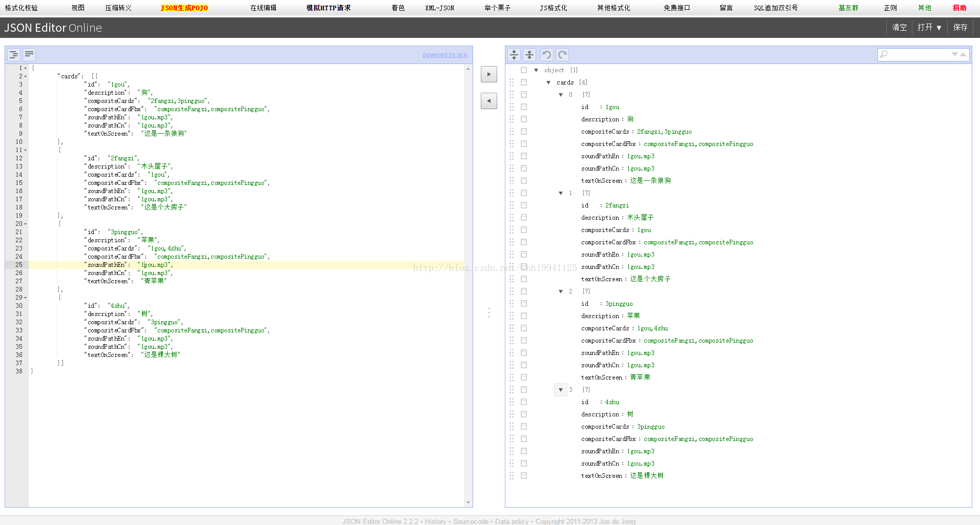Screen dimensions: 980x525
Task: Collapse array item 1 in tree
Action: click(x=561, y=193)
